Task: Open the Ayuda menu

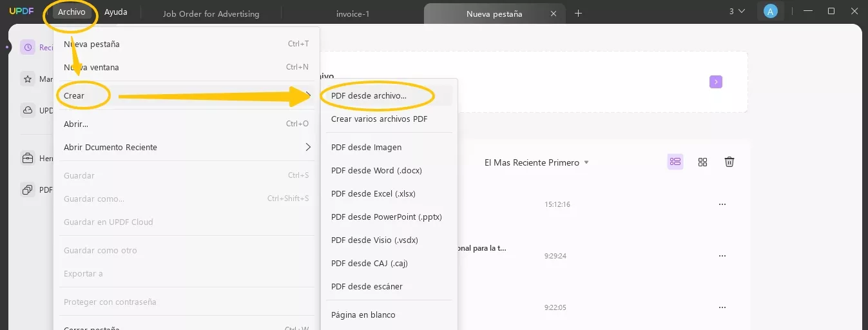Action: (116, 12)
